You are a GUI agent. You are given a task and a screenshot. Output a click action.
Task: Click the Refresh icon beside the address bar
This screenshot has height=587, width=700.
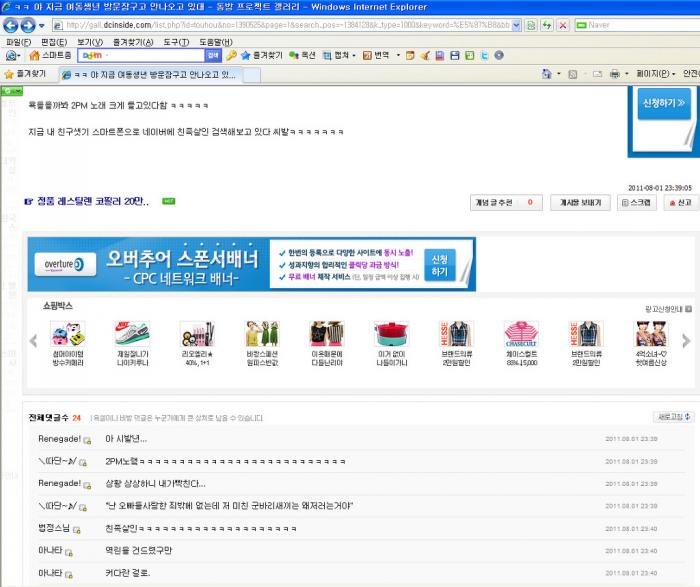pyautogui.click(x=546, y=25)
